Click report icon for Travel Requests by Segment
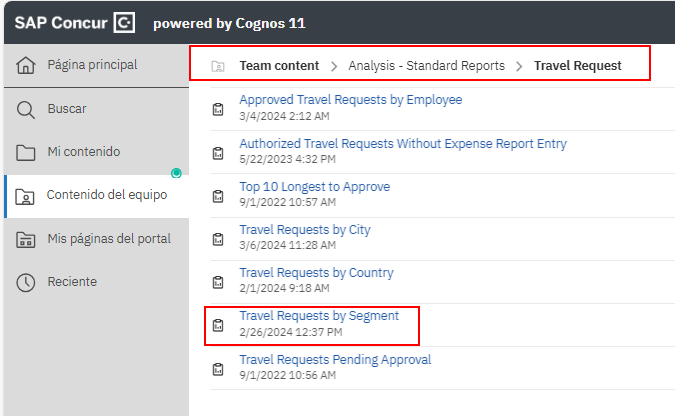 (x=218, y=325)
